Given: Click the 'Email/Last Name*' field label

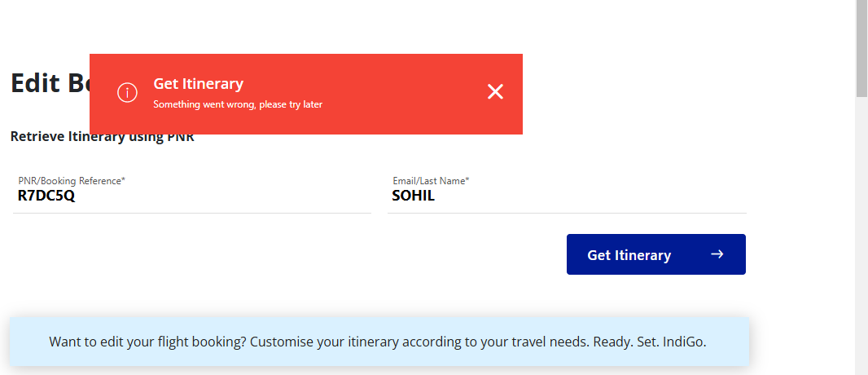Looking at the screenshot, I should [x=432, y=181].
